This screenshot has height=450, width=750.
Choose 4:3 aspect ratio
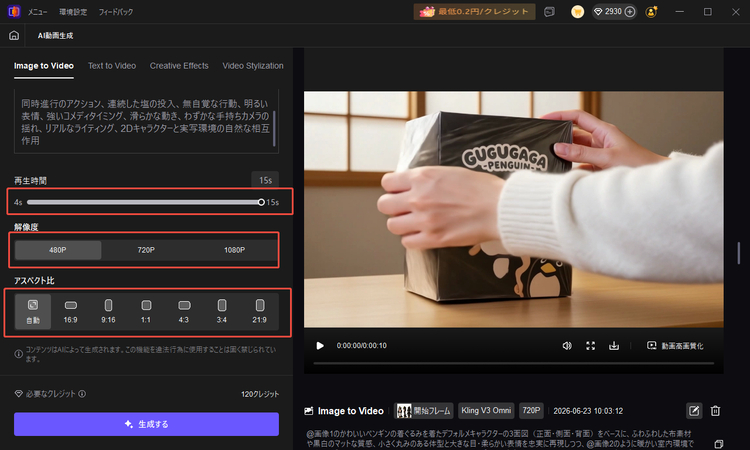pyautogui.click(x=184, y=311)
